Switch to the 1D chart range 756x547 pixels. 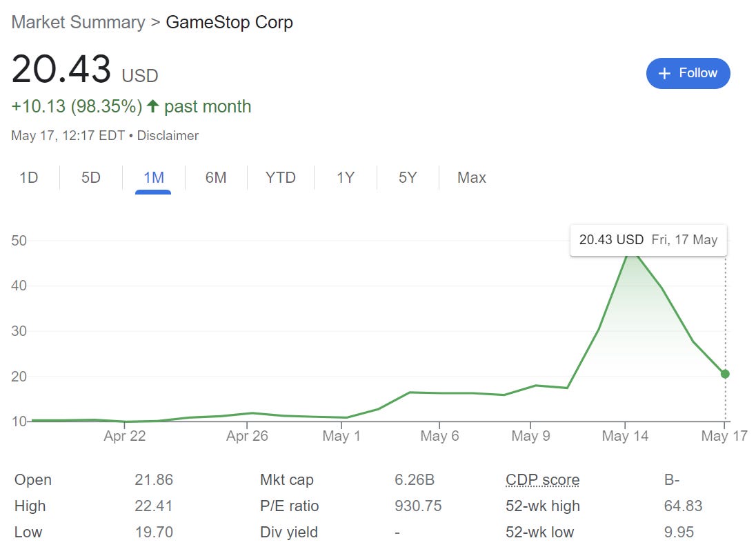29,178
